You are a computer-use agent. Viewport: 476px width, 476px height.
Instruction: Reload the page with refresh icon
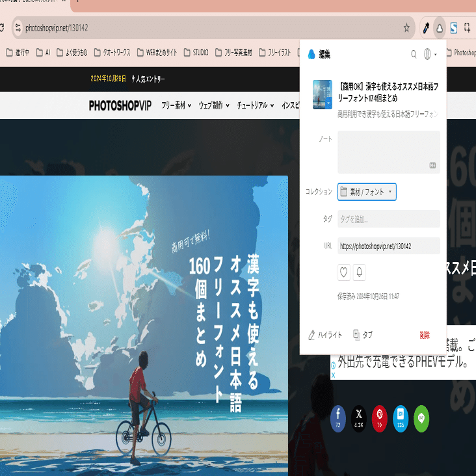[x=2, y=28]
